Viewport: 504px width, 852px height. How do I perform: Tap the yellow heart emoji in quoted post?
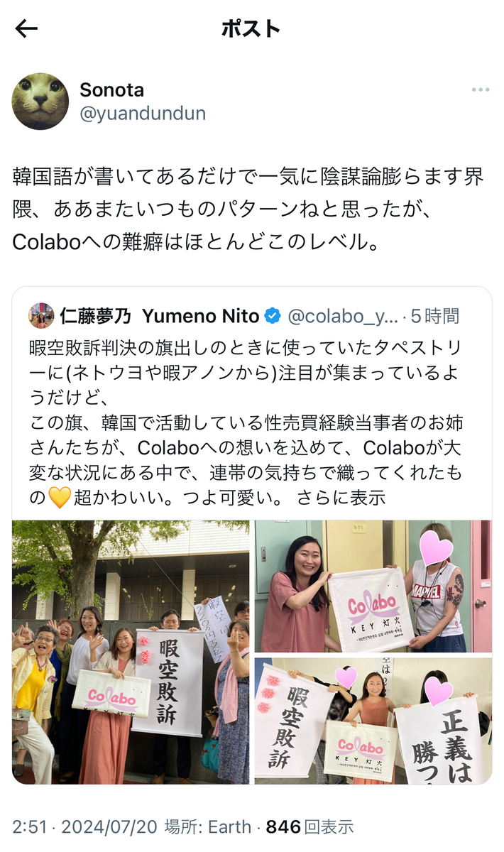pyautogui.click(x=60, y=497)
